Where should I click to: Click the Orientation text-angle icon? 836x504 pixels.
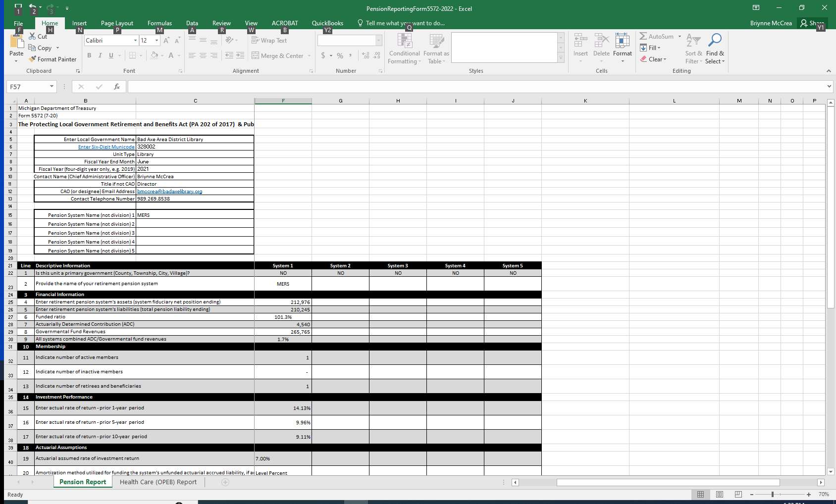click(x=229, y=41)
